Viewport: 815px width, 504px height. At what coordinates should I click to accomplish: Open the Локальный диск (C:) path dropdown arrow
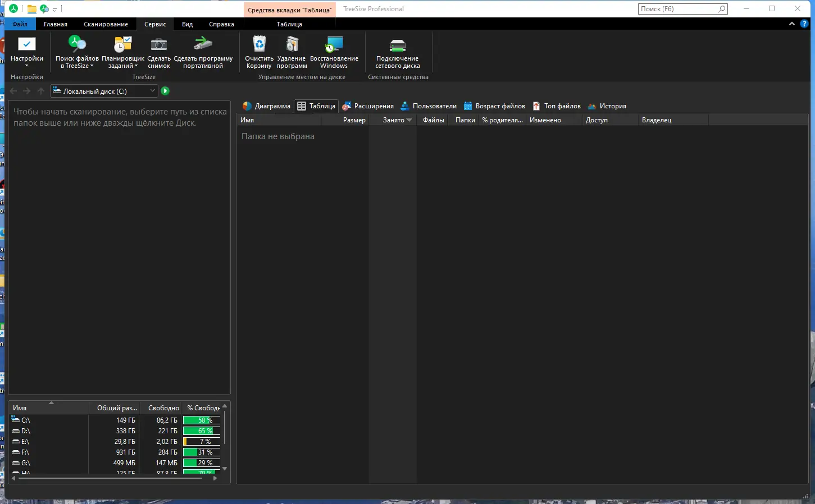point(152,91)
